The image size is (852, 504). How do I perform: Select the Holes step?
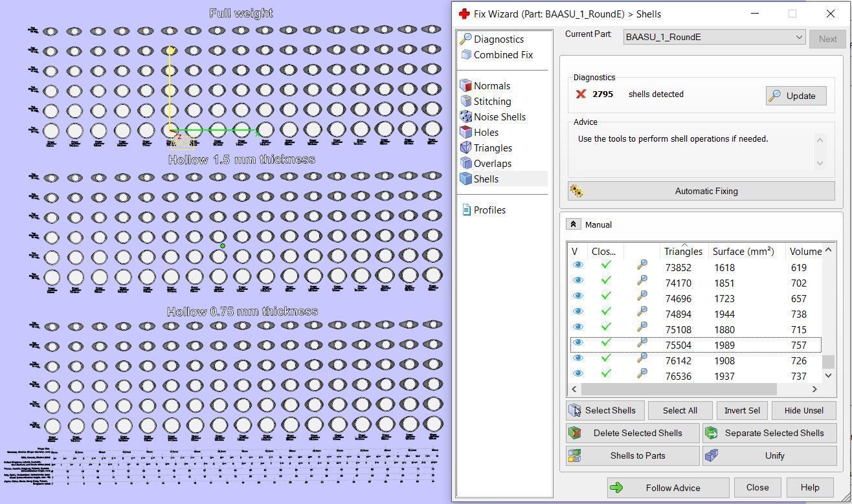(479, 133)
